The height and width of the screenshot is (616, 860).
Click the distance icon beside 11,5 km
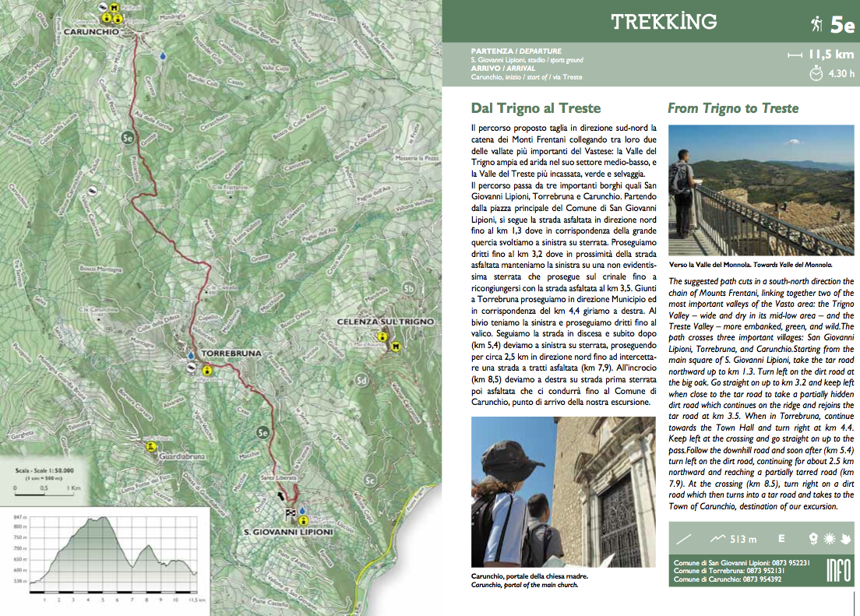(795, 55)
